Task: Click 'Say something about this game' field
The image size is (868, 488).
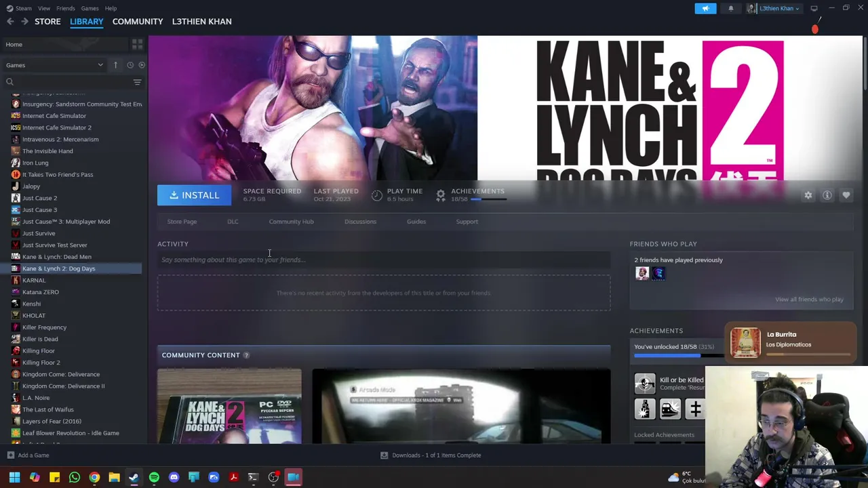Action: [x=384, y=260]
